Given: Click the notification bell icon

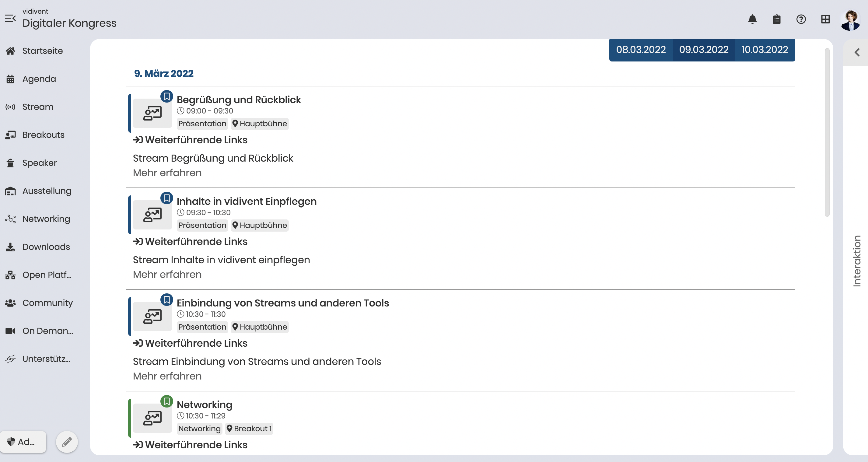Looking at the screenshot, I should click(x=752, y=19).
